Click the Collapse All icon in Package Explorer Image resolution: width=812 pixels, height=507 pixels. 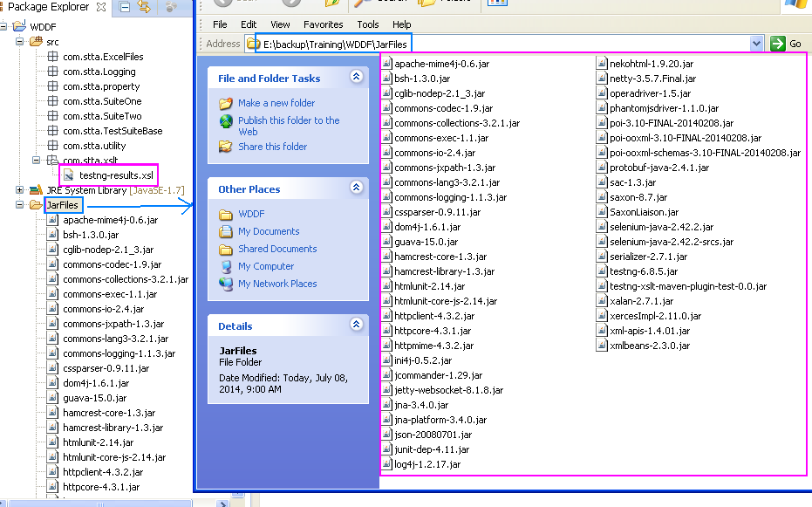click(124, 7)
